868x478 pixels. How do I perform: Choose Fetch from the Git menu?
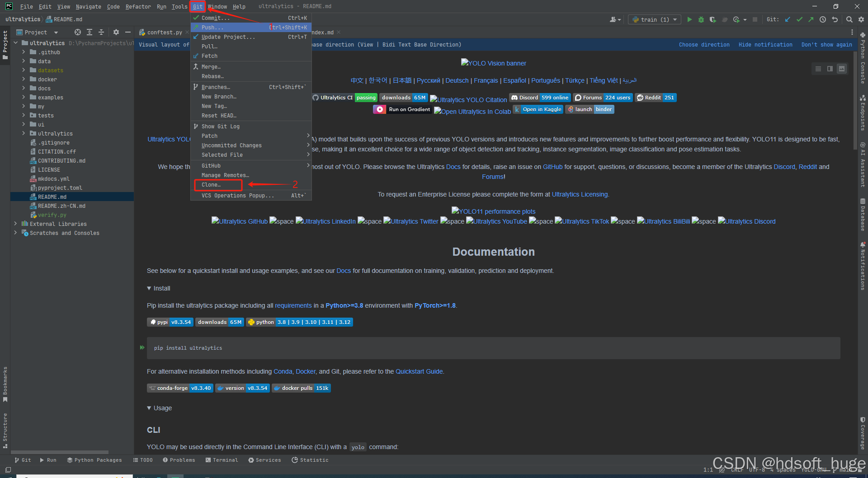251,56
